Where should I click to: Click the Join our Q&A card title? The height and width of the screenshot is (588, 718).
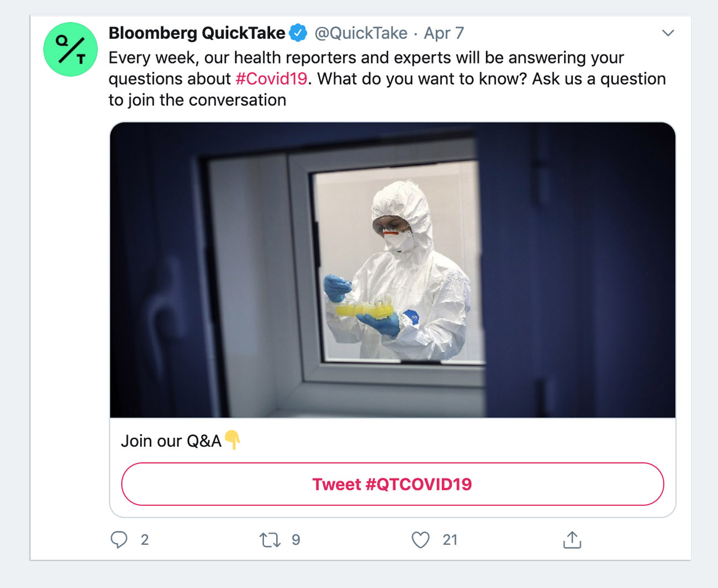pos(171,441)
